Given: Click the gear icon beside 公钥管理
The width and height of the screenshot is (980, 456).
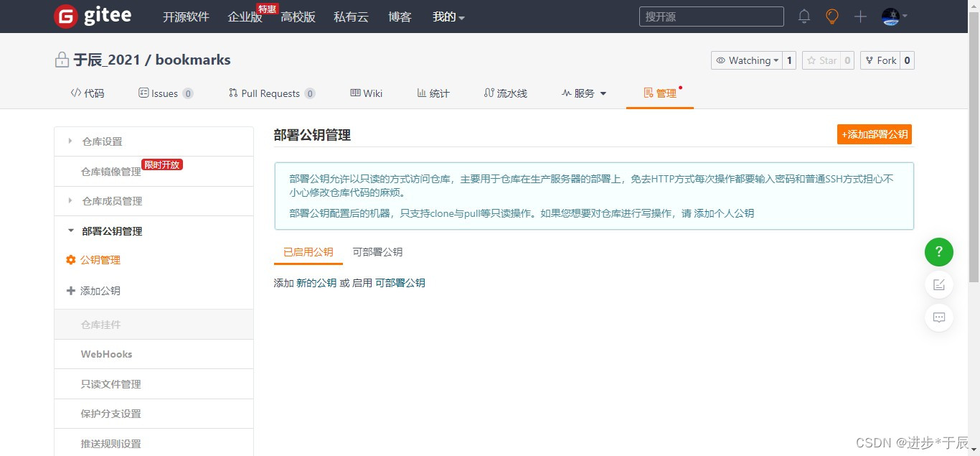Looking at the screenshot, I should (70, 260).
